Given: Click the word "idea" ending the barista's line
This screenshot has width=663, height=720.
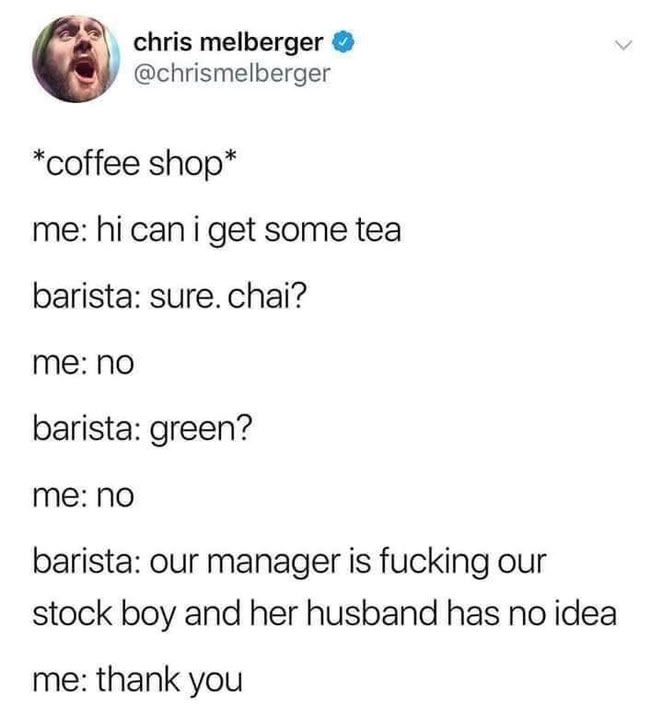Looking at the screenshot, I should 585,614.
